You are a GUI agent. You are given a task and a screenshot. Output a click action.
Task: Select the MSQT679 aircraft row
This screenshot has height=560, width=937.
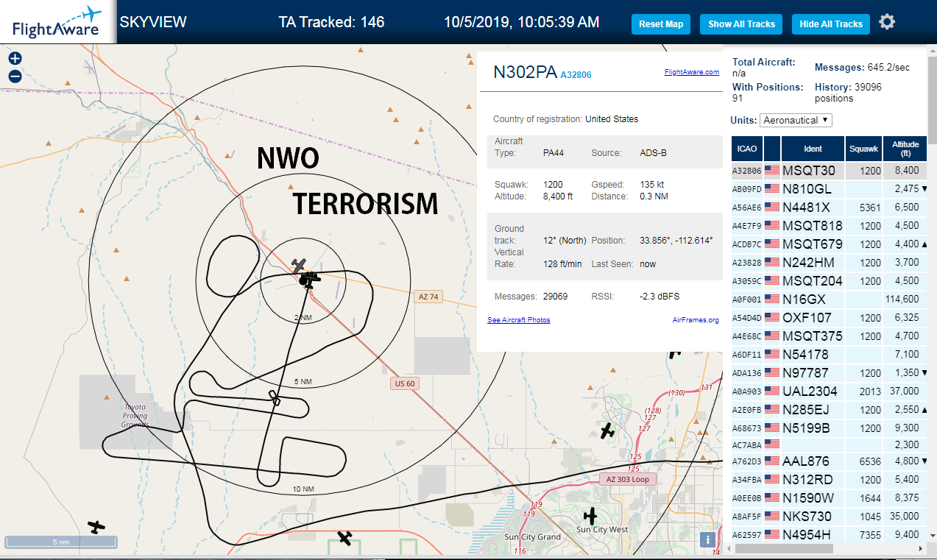pyautogui.click(x=829, y=244)
